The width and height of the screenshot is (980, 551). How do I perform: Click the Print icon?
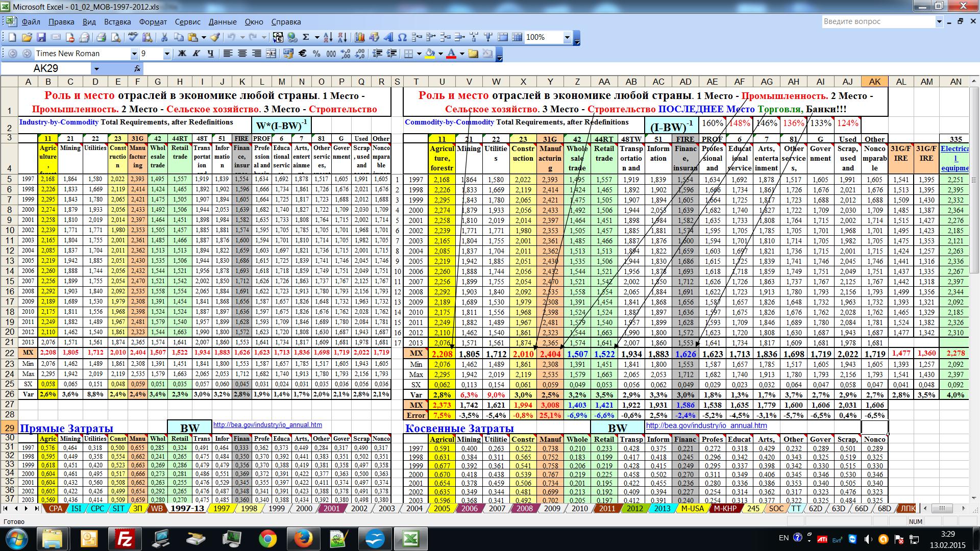tap(101, 37)
